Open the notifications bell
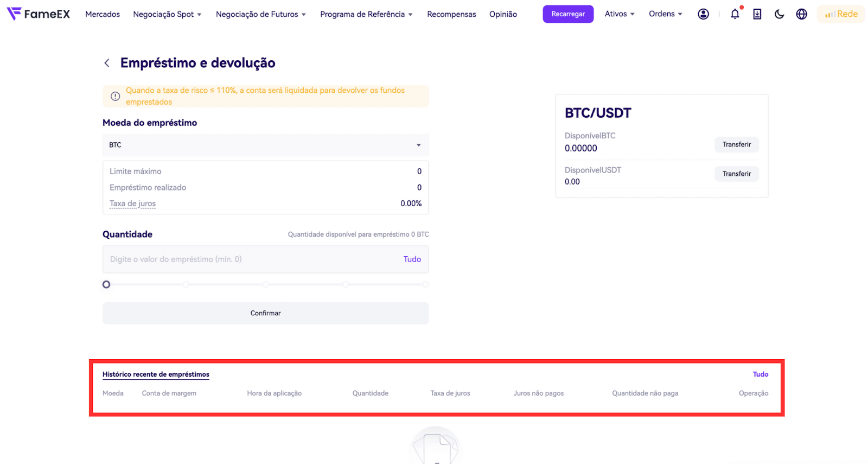The width and height of the screenshot is (868, 464). click(x=735, y=14)
